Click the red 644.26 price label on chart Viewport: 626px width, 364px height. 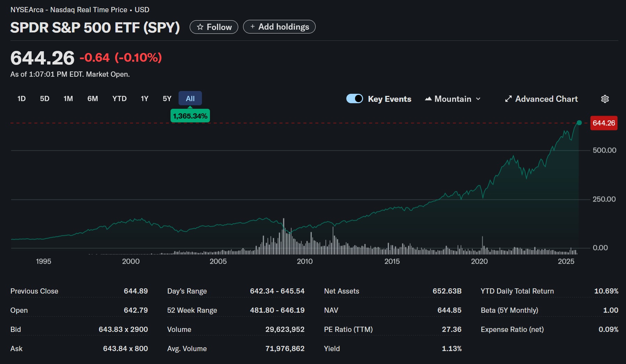[x=604, y=123]
